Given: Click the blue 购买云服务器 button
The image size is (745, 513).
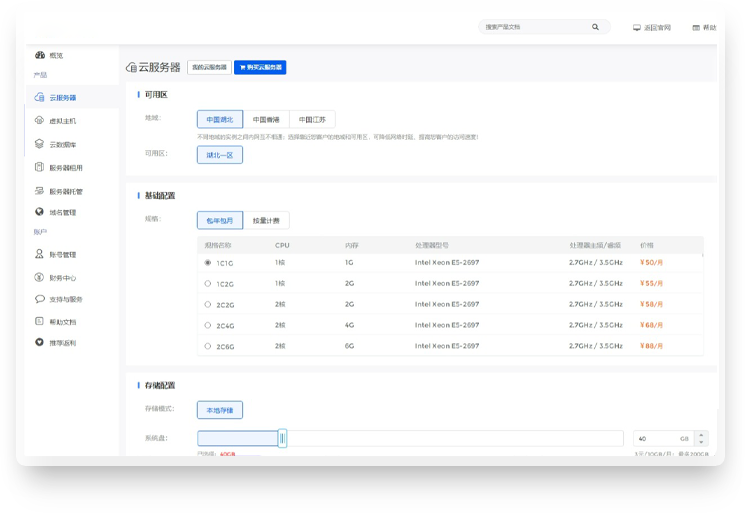Looking at the screenshot, I should [260, 67].
